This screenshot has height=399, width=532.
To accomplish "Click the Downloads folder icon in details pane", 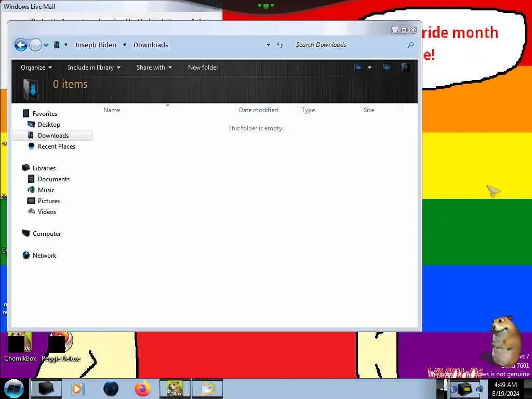I will click(31, 89).
